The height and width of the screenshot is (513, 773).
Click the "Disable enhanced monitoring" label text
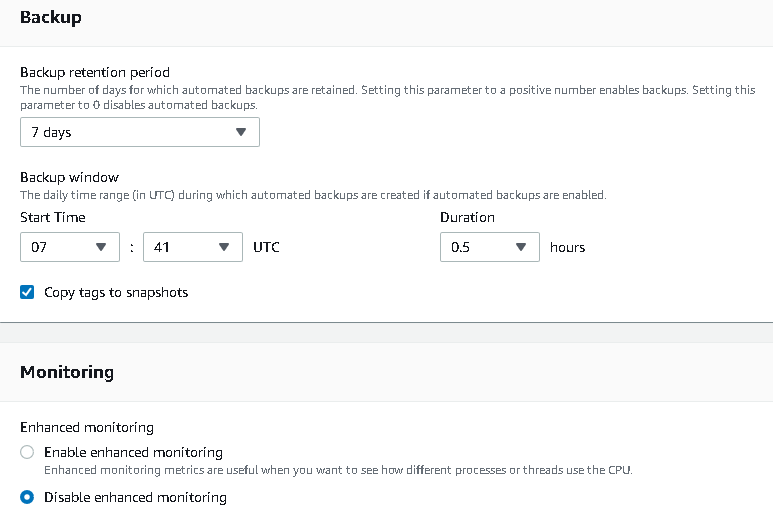point(135,497)
